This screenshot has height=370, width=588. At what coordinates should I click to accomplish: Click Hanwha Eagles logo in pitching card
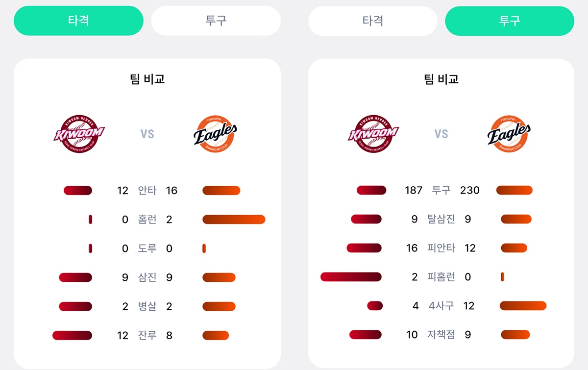click(509, 133)
